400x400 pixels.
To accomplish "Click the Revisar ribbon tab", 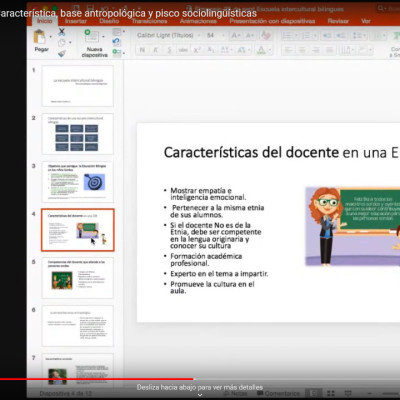I will tap(338, 21).
